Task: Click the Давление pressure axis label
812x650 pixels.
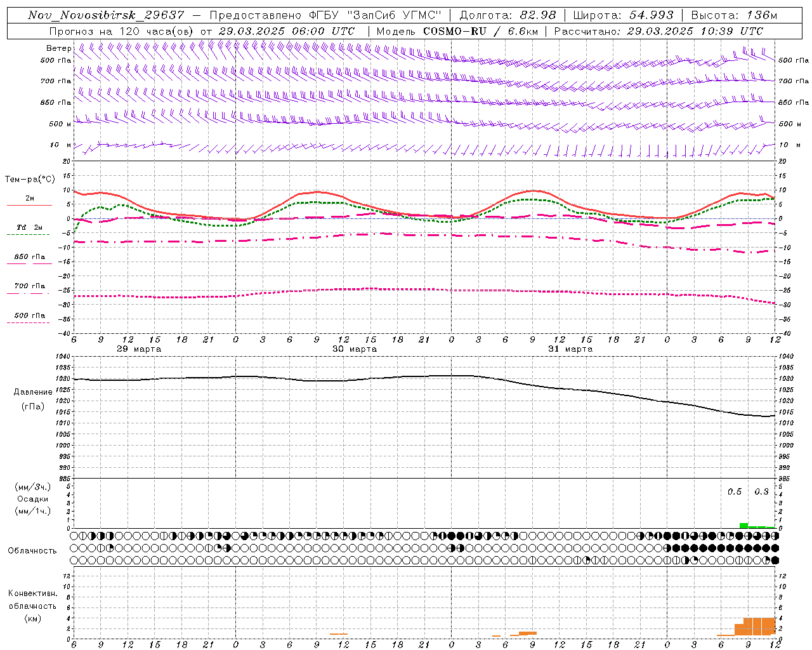Action: [33, 392]
